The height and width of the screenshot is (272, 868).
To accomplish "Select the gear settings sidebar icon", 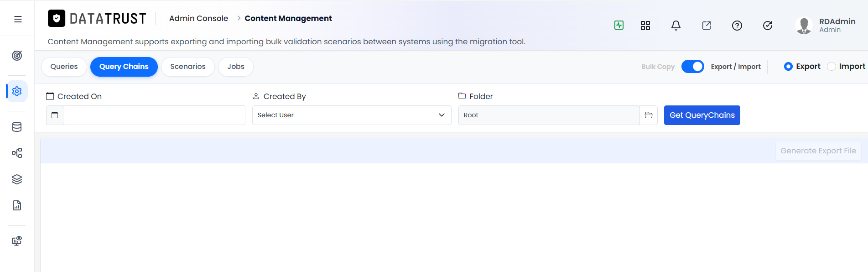I will point(17,91).
